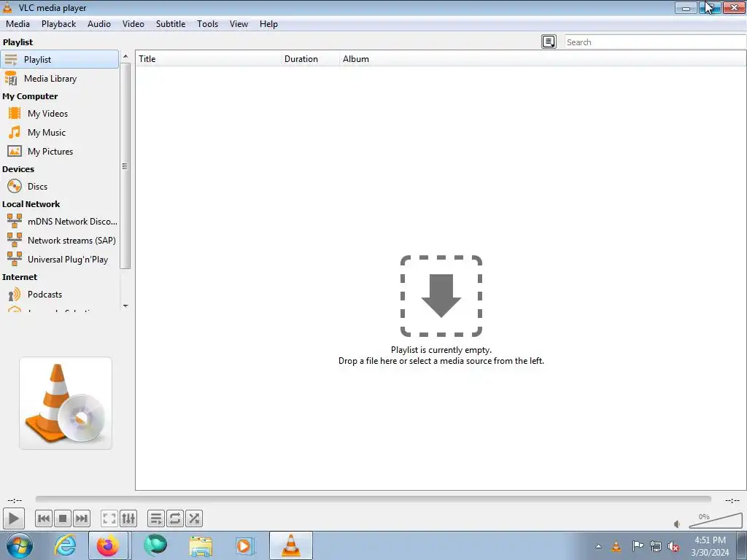
Task: Click the elapsed time label
Action: [x=15, y=500]
